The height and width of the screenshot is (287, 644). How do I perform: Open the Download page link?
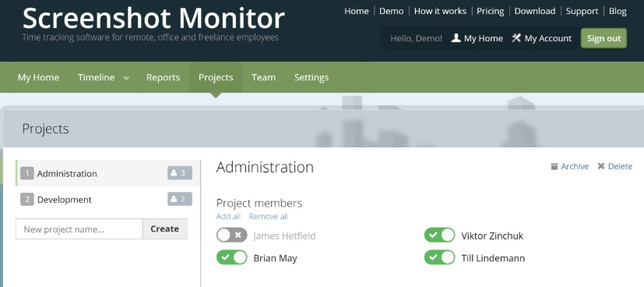535,11
